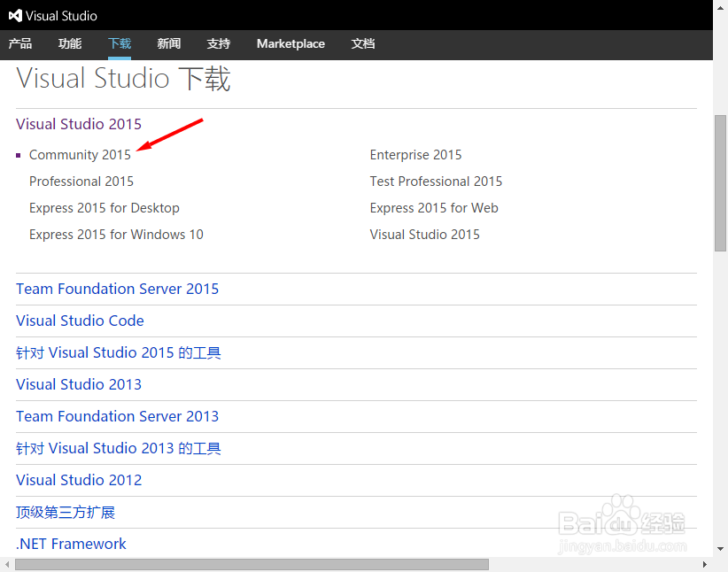Image resolution: width=728 pixels, height=572 pixels.
Task: Open the Visual Studio Code link
Action: [80, 321]
